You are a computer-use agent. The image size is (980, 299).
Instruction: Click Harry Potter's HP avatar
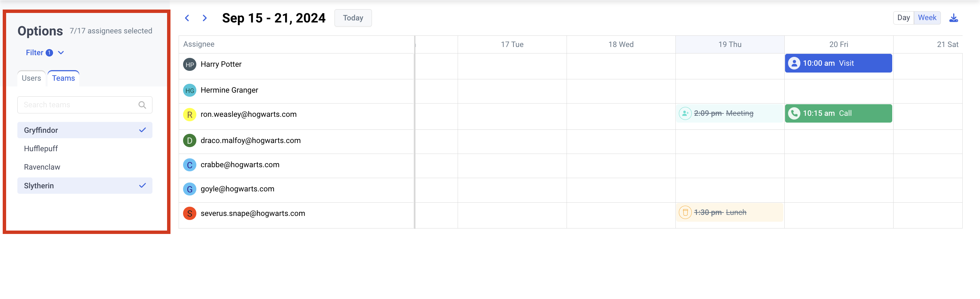190,64
